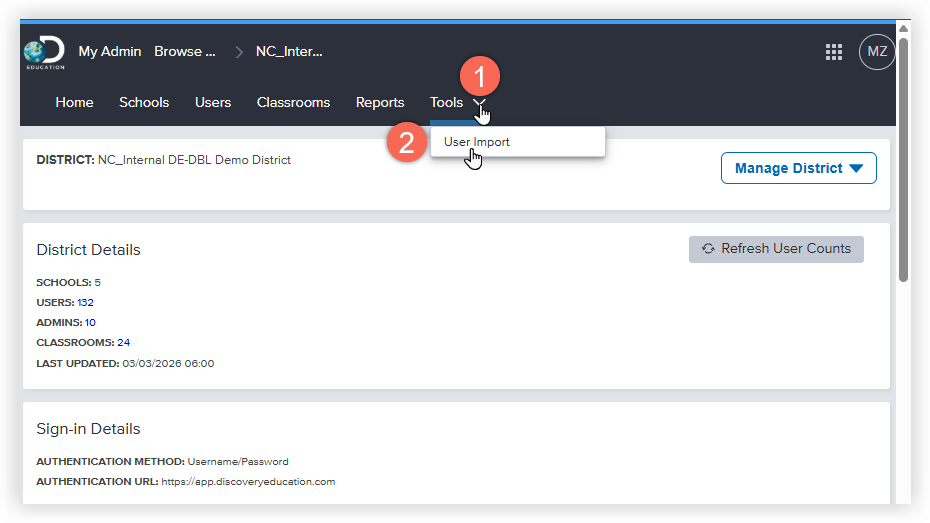Open the Manage District dropdown
This screenshot has width=930, height=523.
[x=798, y=168]
